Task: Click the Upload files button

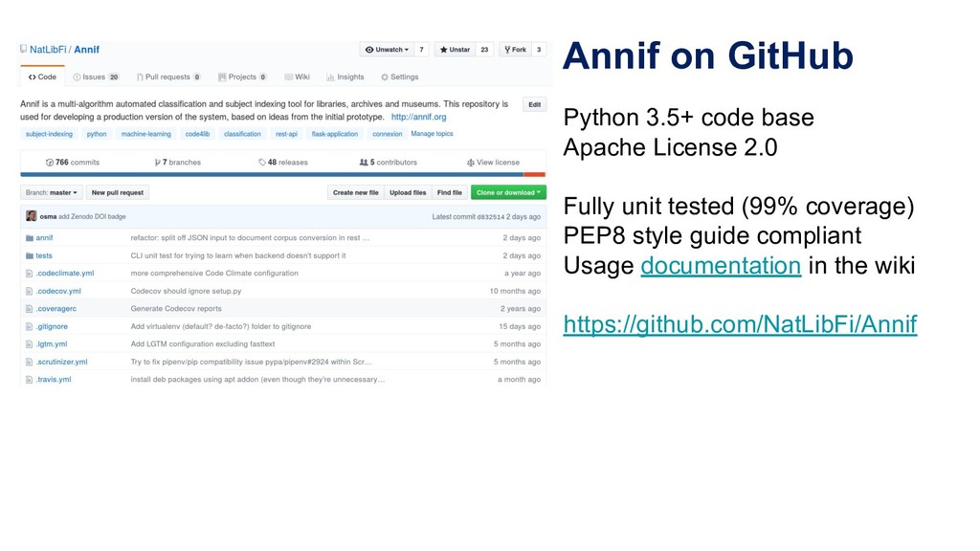Action: coord(408,192)
